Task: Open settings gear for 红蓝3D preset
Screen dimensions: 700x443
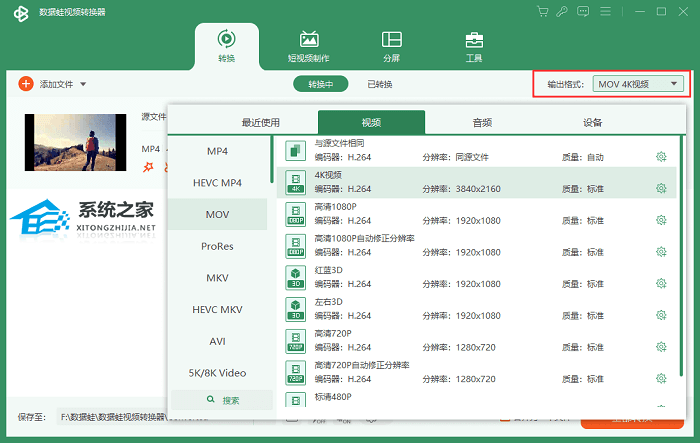Action: (x=661, y=283)
